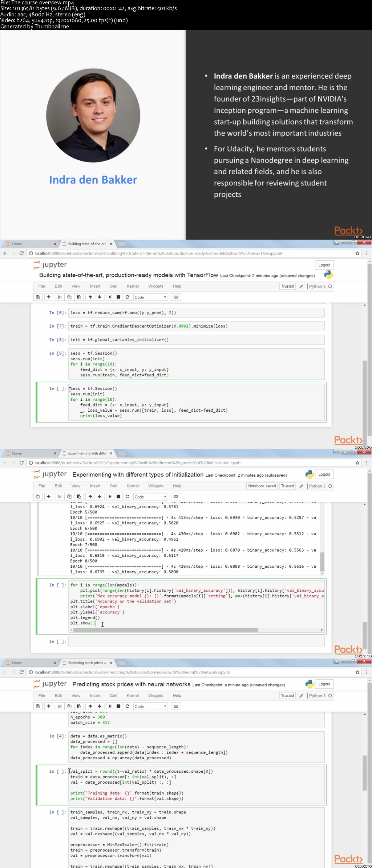372x868 pixels.
Task: Click output area scrollbar beside Epoch 8/500 log
Action: 322,562
